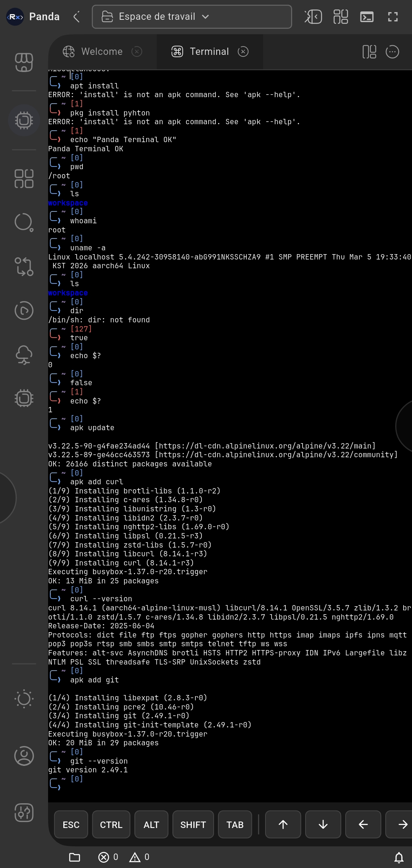This screenshot has height=868, width=412.
Task: Click the 'git version 2.49.1' output text
Action: click(88, 770)
